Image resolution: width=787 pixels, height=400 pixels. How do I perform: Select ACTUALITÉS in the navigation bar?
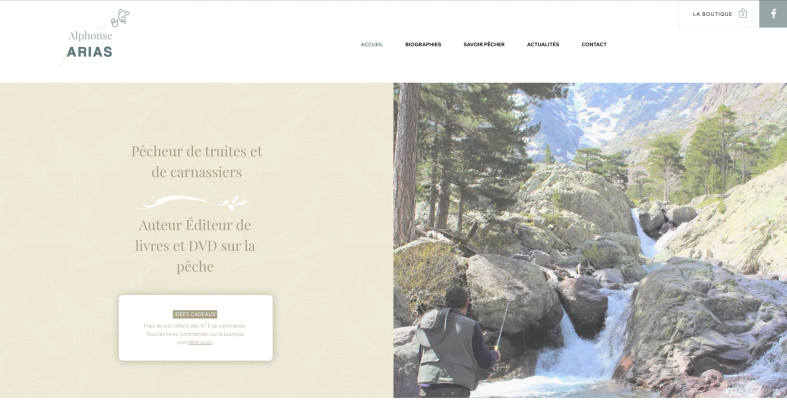pos(543,45)
